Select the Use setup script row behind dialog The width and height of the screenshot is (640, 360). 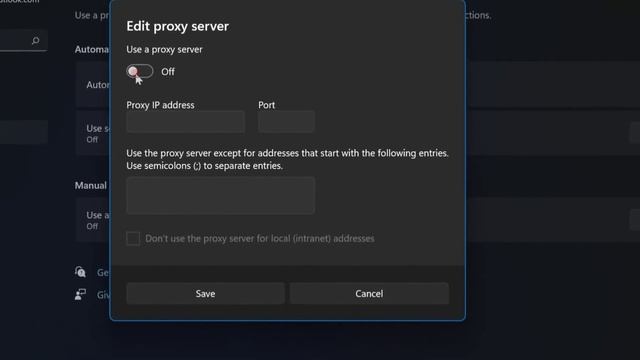click(x=93, y=133)
